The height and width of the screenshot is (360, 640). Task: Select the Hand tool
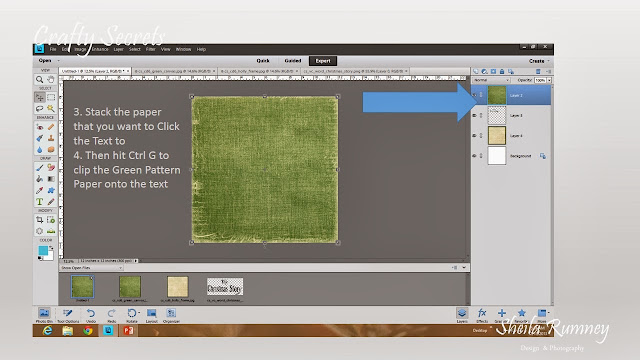51,79
